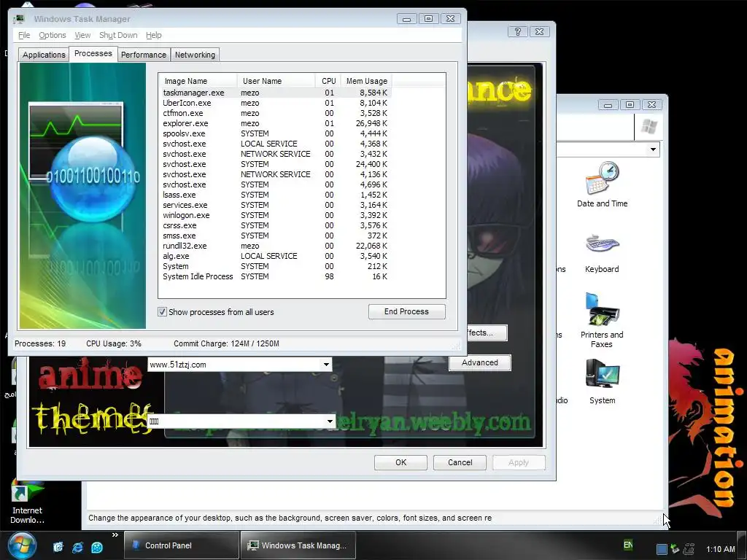This screenshot has height=560, width=747.
Task: Sort by Mem Usage column header
Action: tap(366, 81)
